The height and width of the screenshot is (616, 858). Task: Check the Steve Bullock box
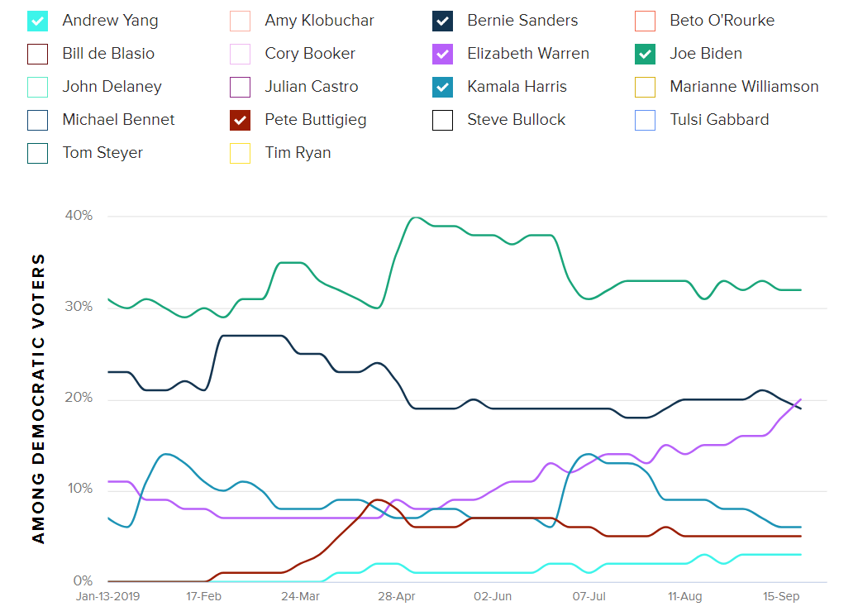pyautogui.click(x=442, y=120)
